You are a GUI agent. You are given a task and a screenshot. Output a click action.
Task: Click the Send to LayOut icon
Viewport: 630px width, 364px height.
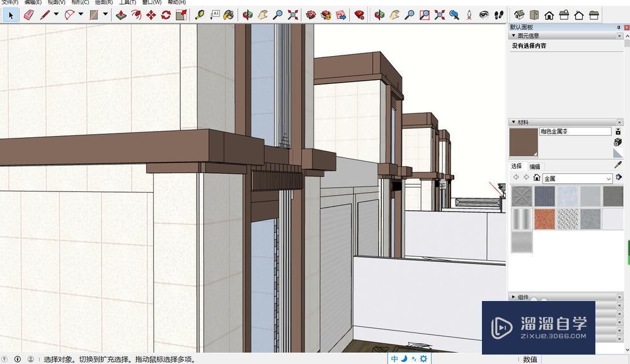click(341, 15)
